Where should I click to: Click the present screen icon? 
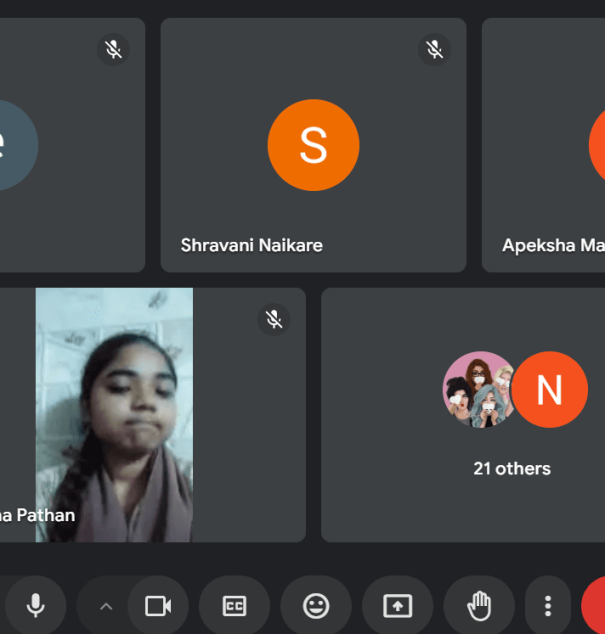pyautogui.click(x=398, y=606)
